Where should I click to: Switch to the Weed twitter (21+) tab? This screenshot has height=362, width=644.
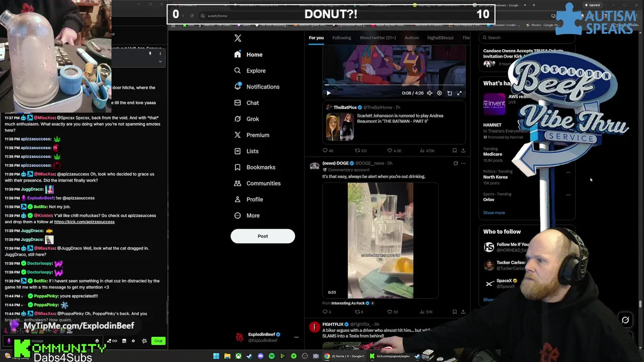click(378, 38)
